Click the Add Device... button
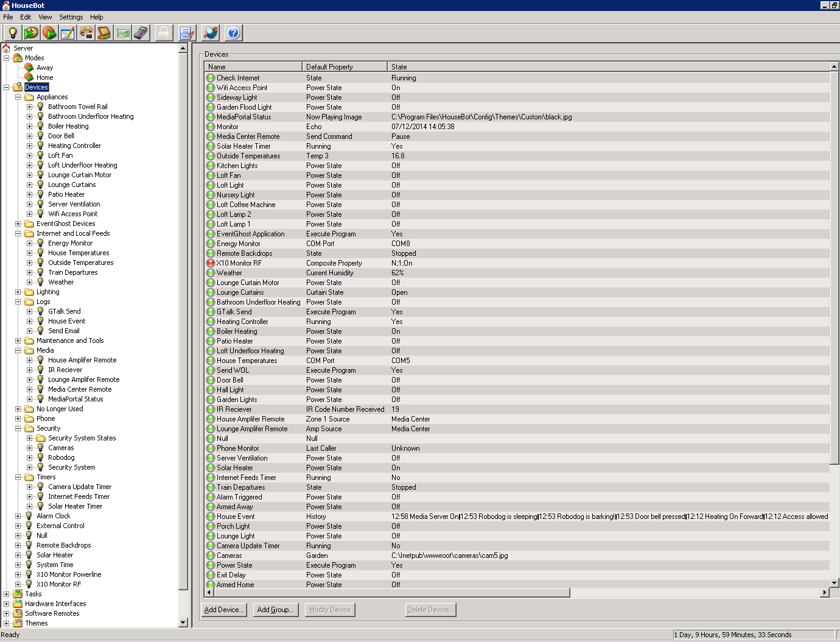 [224, 610]
